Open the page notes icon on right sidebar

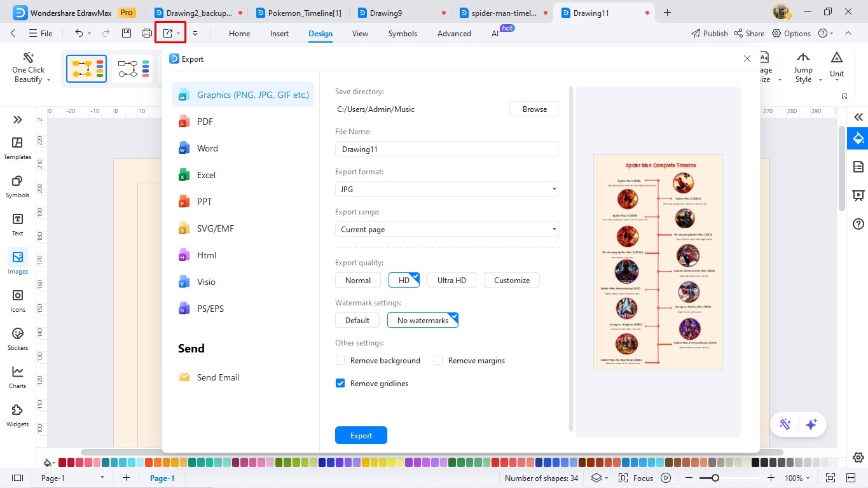click(x=858, y=167)
